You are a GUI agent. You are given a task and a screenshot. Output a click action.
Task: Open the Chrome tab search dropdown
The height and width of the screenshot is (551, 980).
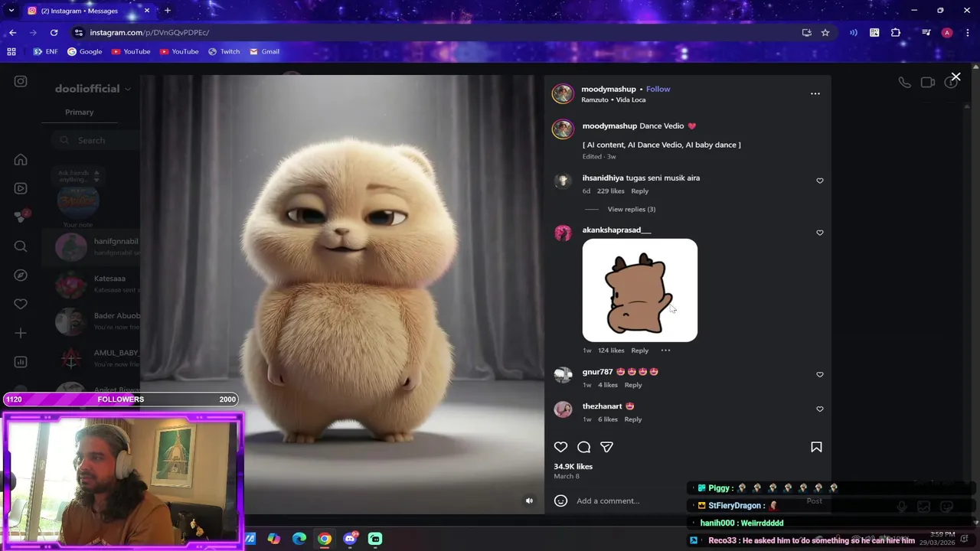11,11
